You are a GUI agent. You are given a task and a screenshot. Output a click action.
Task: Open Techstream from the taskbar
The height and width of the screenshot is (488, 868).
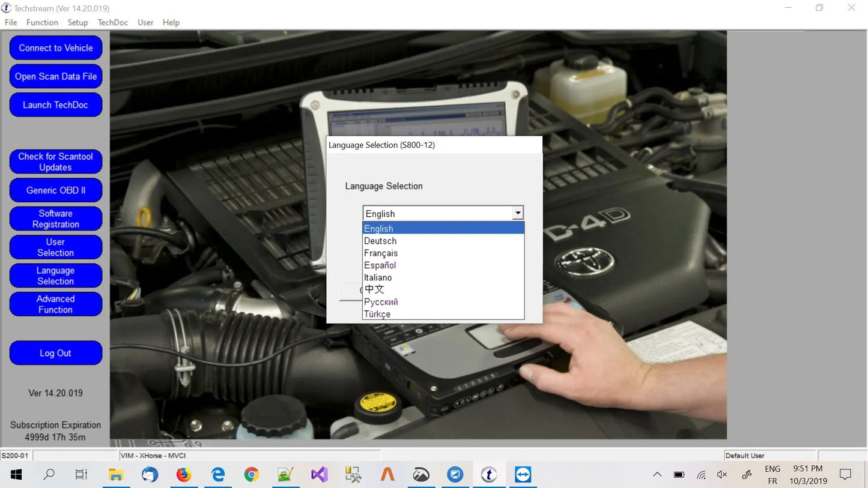(x=489, y=474)
